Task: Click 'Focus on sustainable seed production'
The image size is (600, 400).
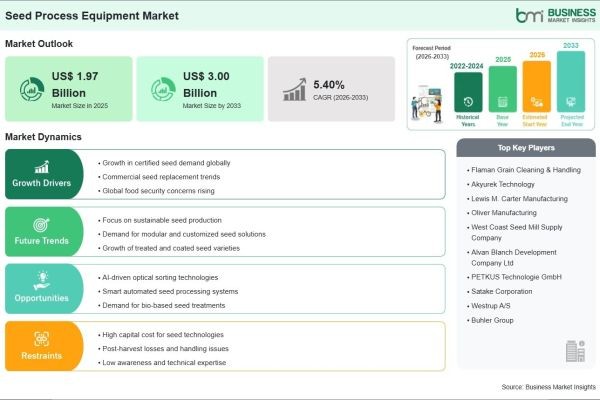Action: click(x=162, y=220)
